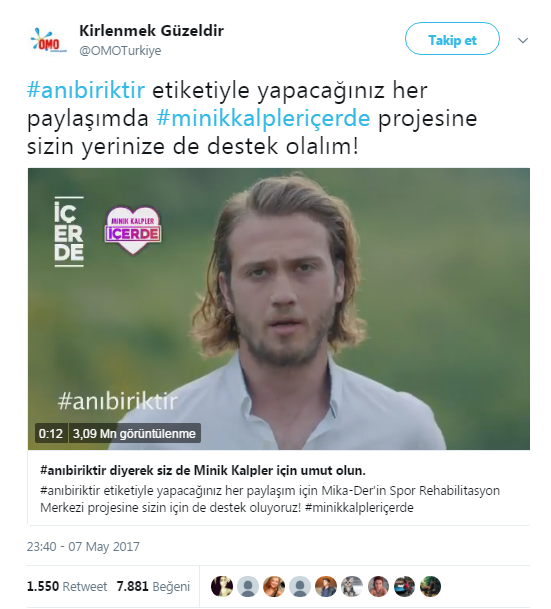Open the tweet timestamp 23:40 - 07 May 2017
The image size is (551, 609).
point(83,546)
